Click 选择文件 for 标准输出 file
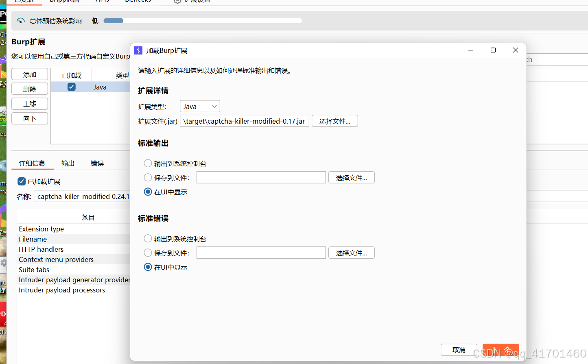Screen dimensions: 588x364 coord(351,177)
